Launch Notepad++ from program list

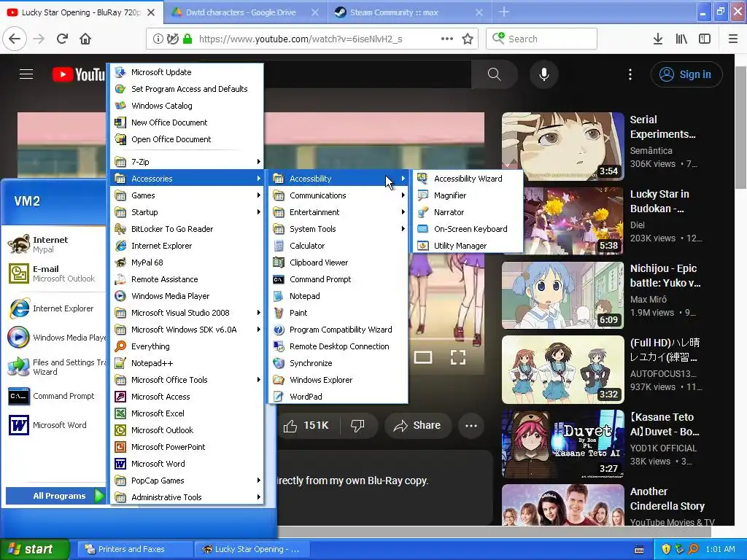coord(187,363)
